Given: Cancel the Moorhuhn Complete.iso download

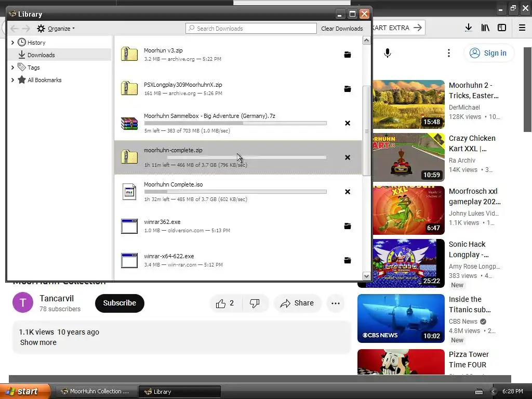Looking at the screenshot, I should coord(348,192).
